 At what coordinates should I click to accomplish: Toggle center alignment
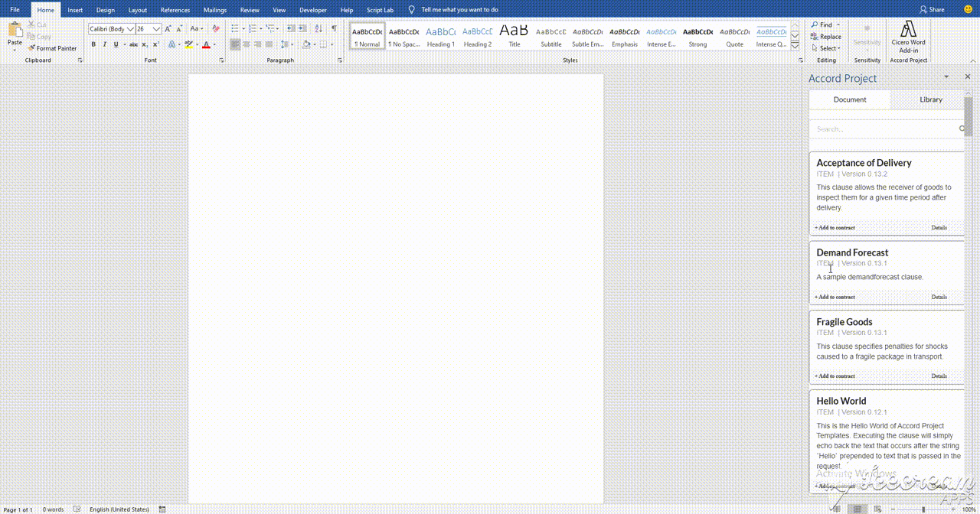pos(247,44)
